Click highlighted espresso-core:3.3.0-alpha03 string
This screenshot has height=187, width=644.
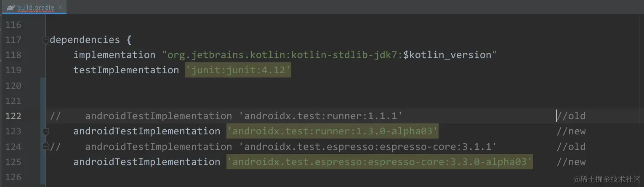380,162
